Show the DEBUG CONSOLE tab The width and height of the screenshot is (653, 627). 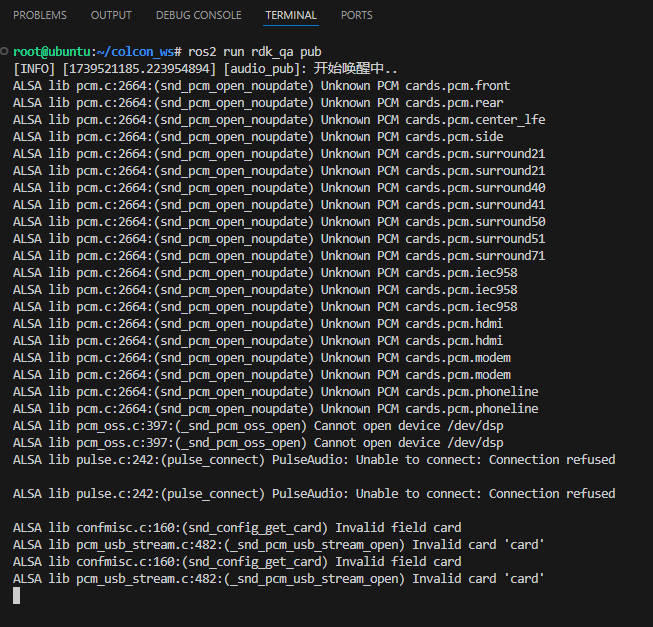198,15
